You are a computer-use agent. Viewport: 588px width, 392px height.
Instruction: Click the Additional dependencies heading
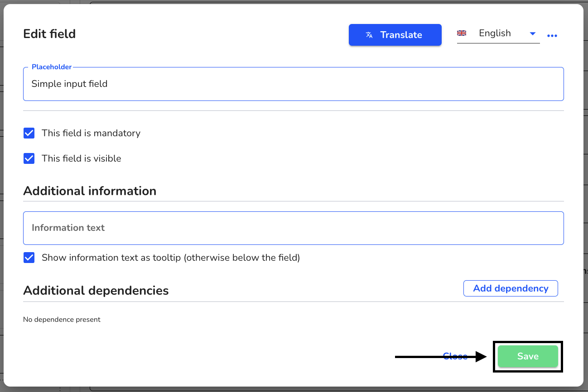tap(96, 290)
